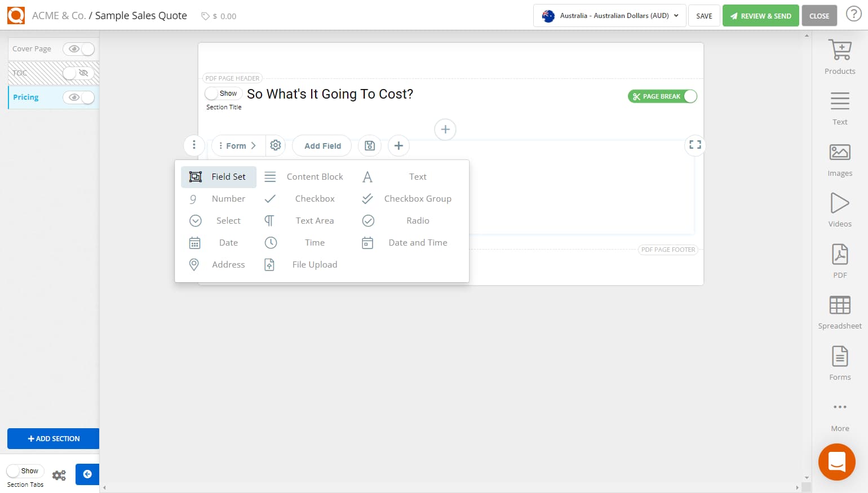The height and width of the screenshot is (493, 868).
Task: Insert a Videos block from the sidebar
Action: (x=840, y=208)
